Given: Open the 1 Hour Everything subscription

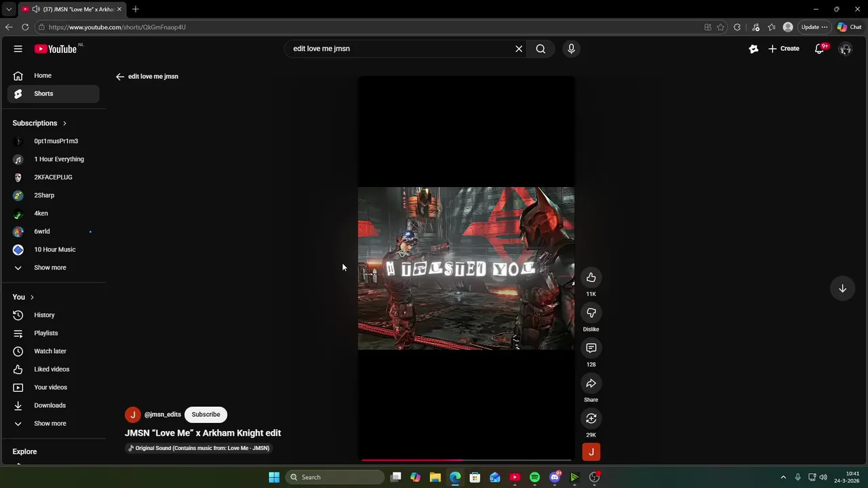Looking at the screenshot, I should coord(54,159).
